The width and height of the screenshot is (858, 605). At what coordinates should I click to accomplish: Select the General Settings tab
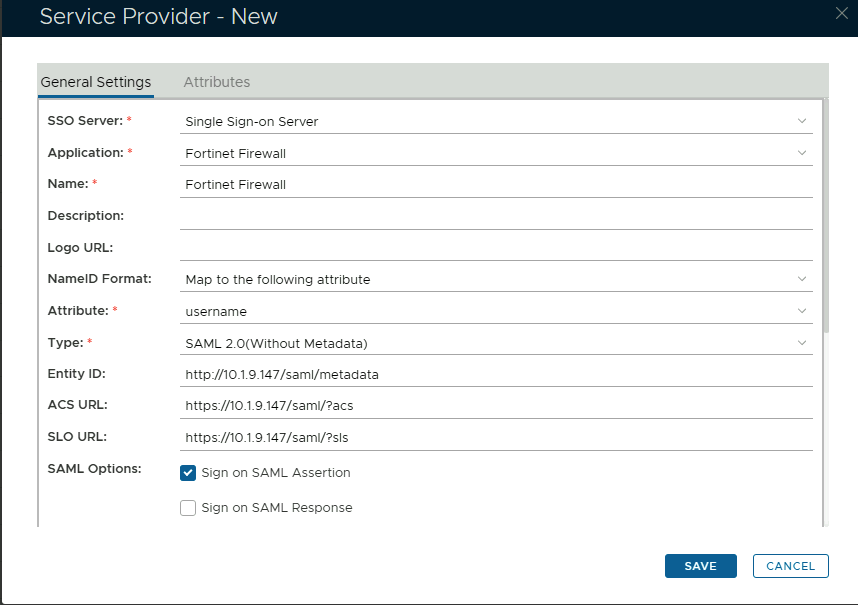click(96, 82)
